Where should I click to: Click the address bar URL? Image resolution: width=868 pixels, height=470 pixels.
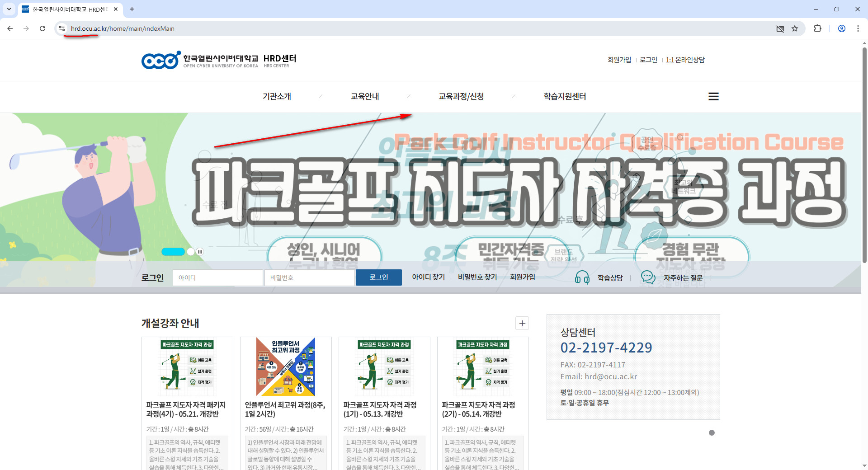click(x=123, y=28)
